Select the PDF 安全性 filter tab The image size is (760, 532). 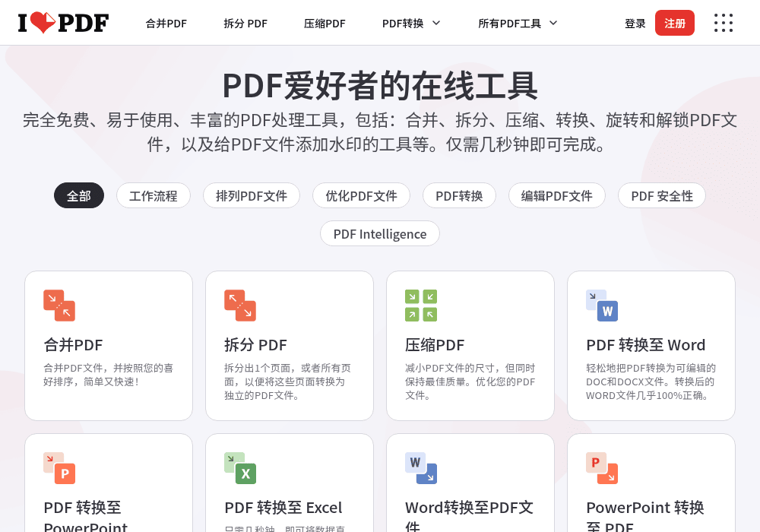662,196
